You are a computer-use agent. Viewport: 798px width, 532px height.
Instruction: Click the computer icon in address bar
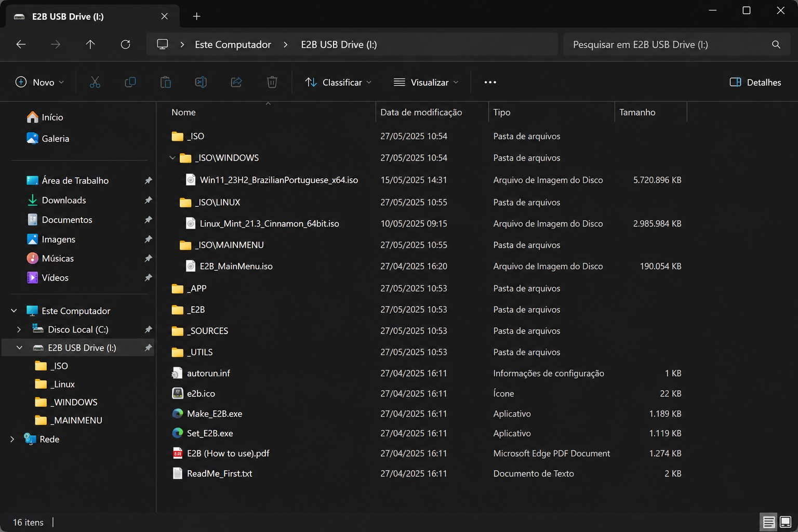(163, 44)
